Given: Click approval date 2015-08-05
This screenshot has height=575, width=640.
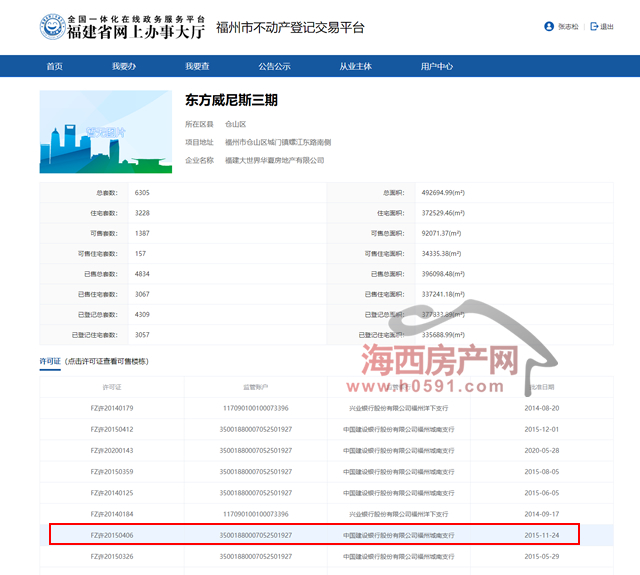Looking at the screenshot, I should pos(542,472).
